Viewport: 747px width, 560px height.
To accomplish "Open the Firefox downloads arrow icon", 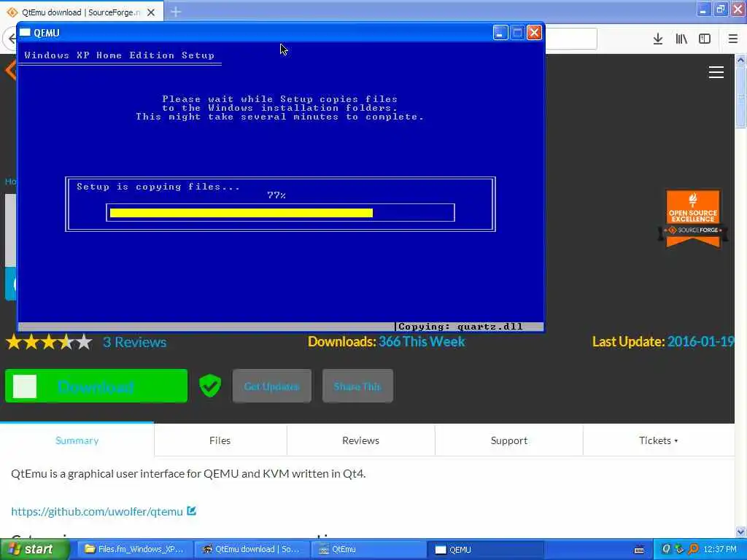I will (658, 39).
